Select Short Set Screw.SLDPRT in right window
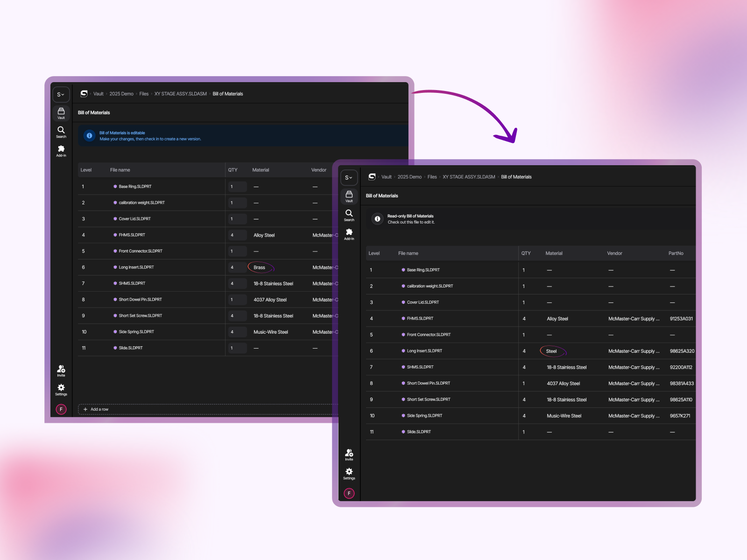 point(429,399)
